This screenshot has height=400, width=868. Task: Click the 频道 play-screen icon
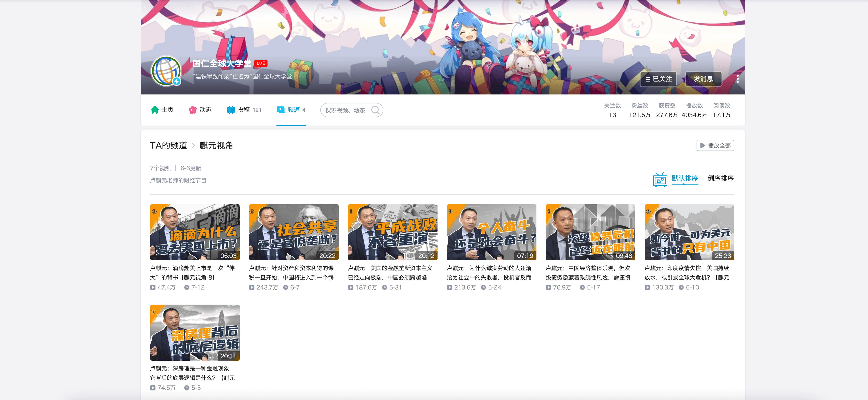click(281, 110)
